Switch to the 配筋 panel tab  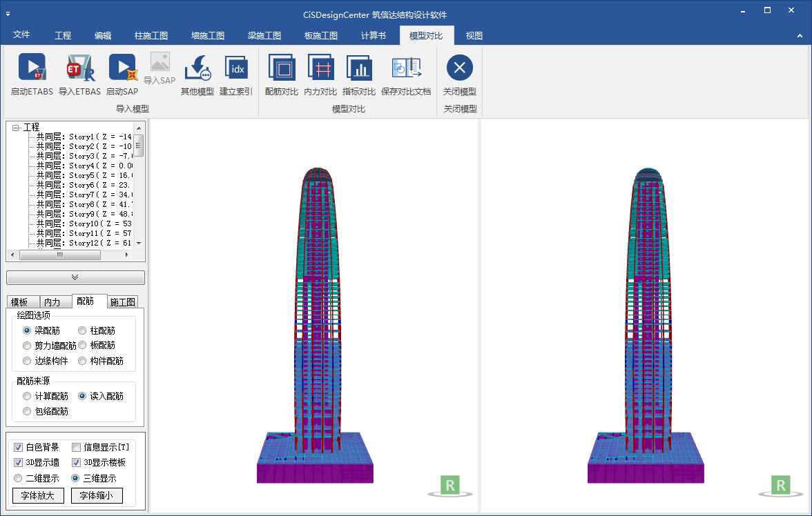[89, 301]
